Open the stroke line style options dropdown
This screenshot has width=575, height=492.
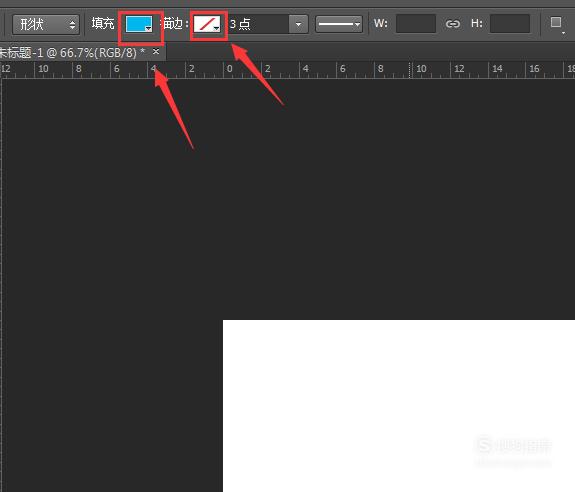coord(339,24)
